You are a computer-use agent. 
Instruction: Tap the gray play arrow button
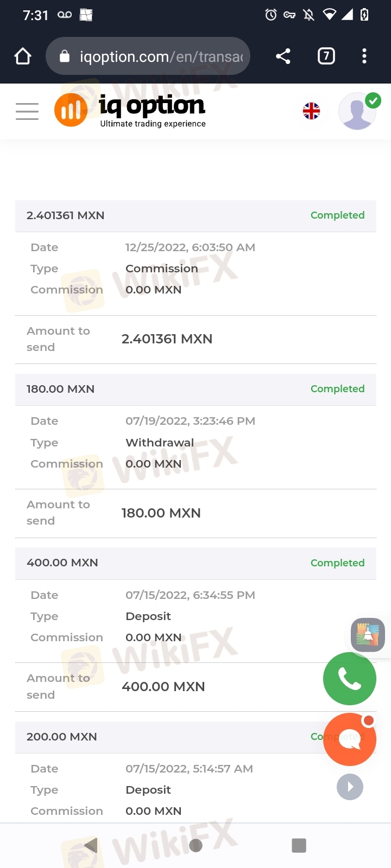[350, 787]
